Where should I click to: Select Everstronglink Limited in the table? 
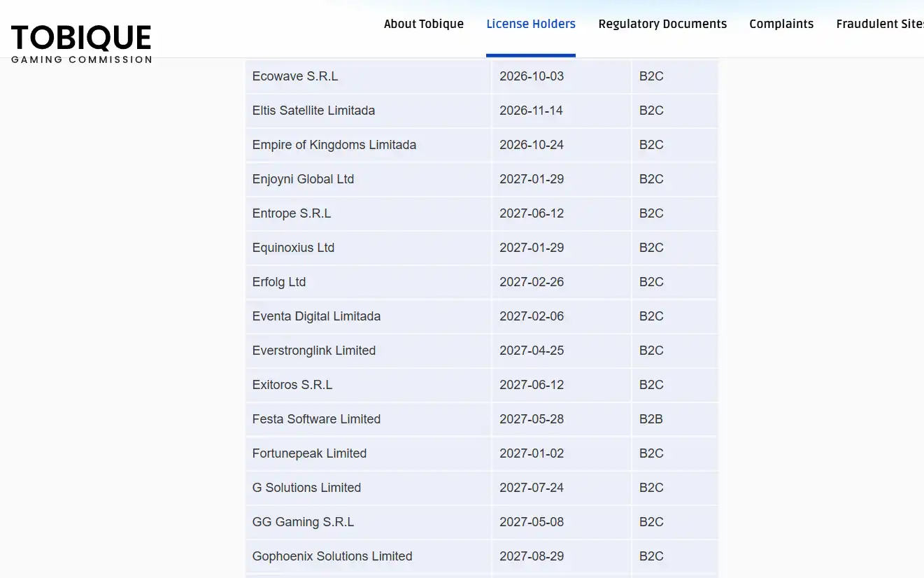click(x=314, y=351)
